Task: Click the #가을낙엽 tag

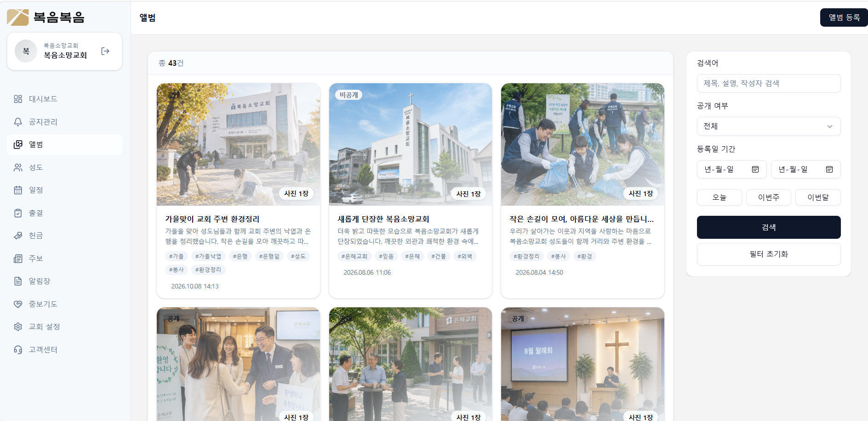Action: [208, 256]
